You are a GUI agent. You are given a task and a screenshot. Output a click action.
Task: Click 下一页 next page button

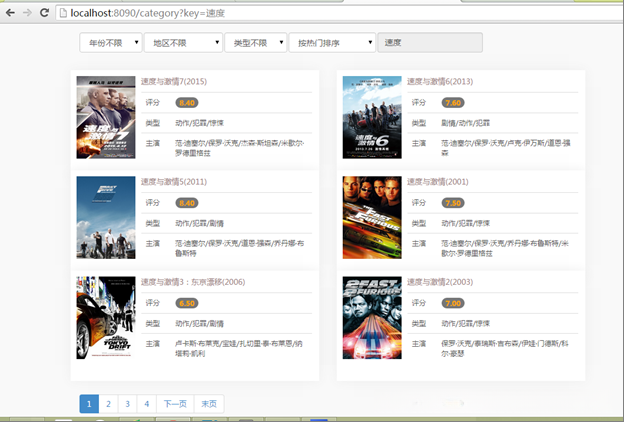[175, 404]
